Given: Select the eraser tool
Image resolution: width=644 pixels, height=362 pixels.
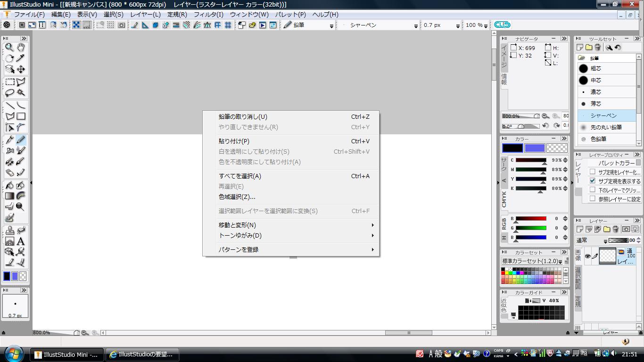Looking at the screenshot, I should point(9,173).
